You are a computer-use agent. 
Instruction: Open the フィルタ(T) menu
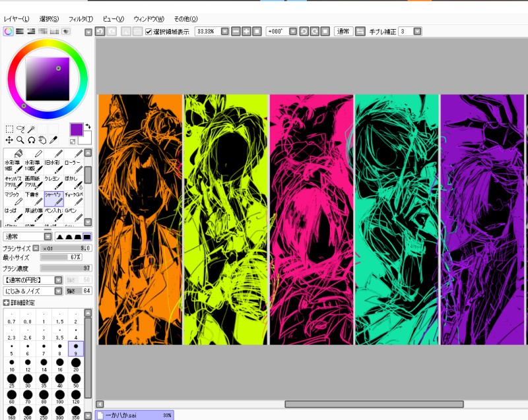tap(81, 19)
